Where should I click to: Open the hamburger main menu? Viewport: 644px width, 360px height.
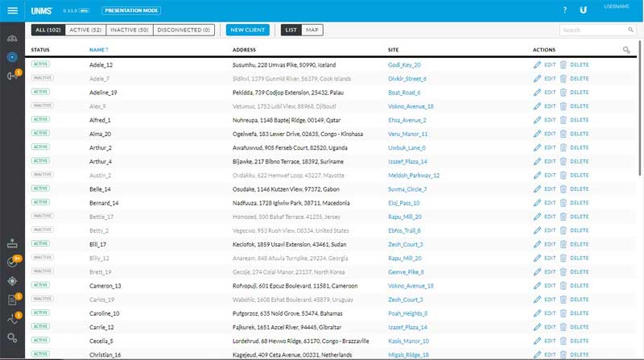[x=12, y=10]
